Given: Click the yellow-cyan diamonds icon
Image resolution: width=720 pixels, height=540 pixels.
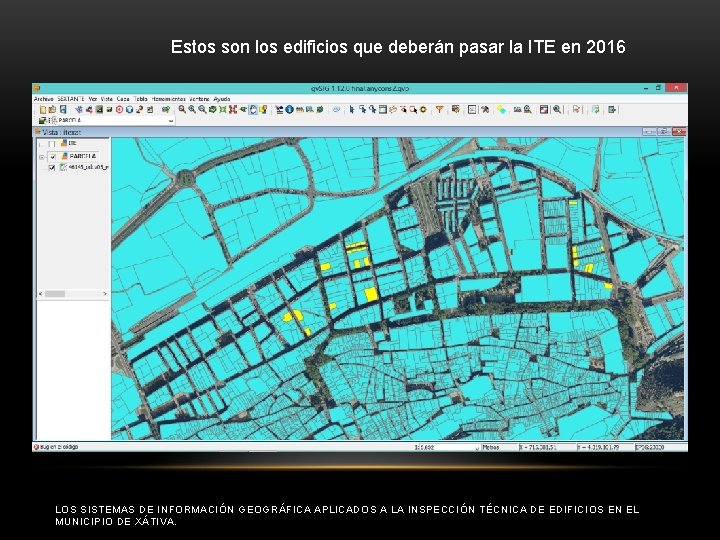Looking at the screenshot, I should click(501, 109).
